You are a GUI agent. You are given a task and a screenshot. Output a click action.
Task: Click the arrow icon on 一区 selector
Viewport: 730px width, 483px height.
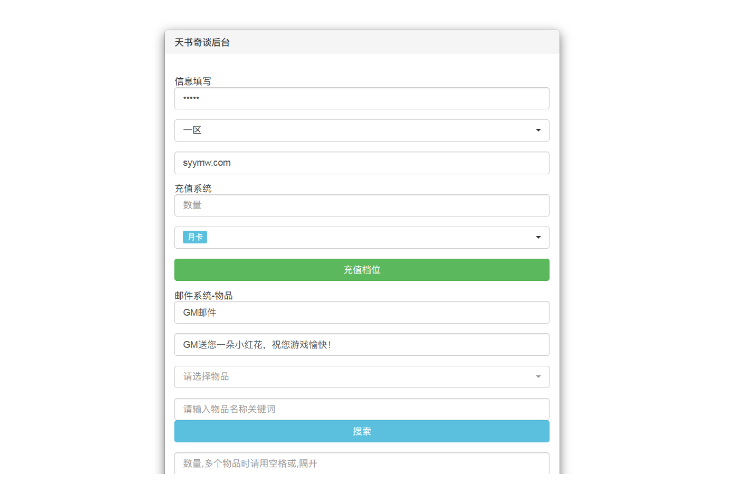538,130
